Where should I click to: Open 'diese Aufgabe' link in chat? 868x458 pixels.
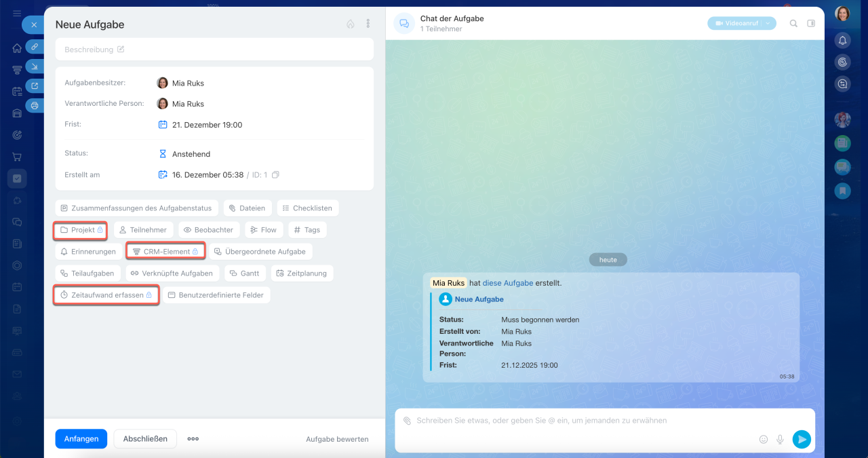tap(509, 283)
